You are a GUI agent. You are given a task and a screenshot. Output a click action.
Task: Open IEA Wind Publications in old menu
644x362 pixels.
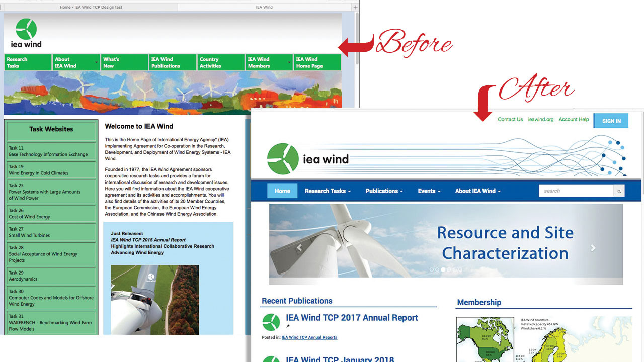(x=173, y=62)
